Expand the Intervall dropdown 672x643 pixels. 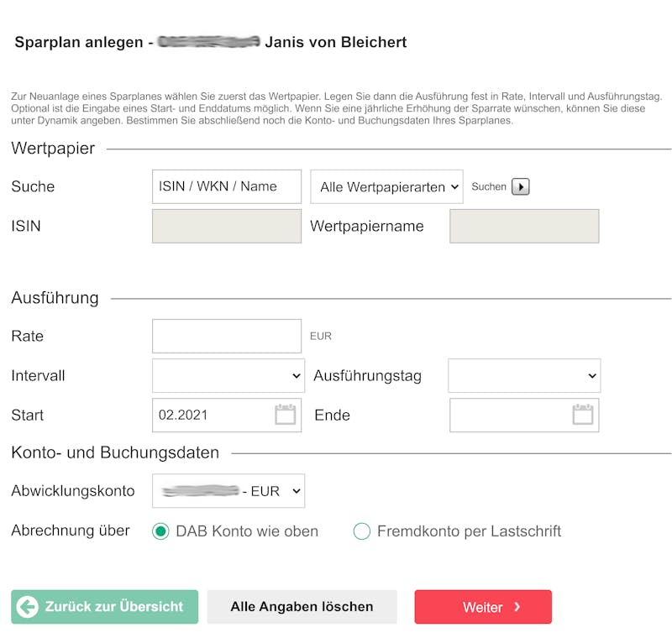[228, 376]
